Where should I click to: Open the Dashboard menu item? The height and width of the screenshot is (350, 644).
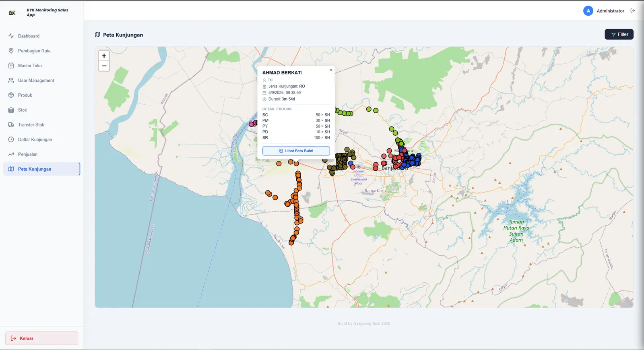(42, 36)
